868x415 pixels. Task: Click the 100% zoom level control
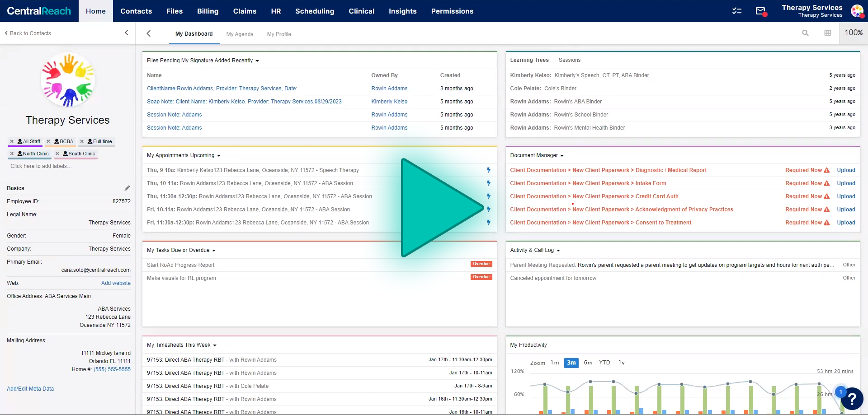pyautogui.click(x=854, y=33)
